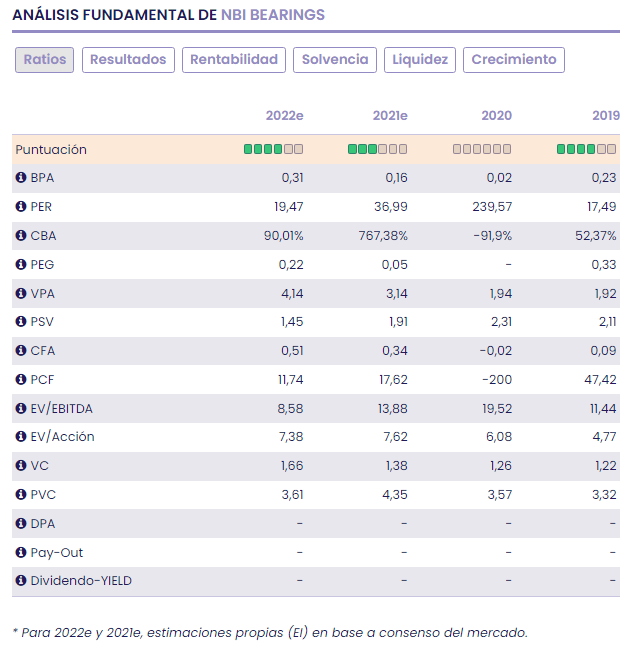630x650 pixels.
Task: Select the CBA value -91,9%
Action: (x=493, y=235)
